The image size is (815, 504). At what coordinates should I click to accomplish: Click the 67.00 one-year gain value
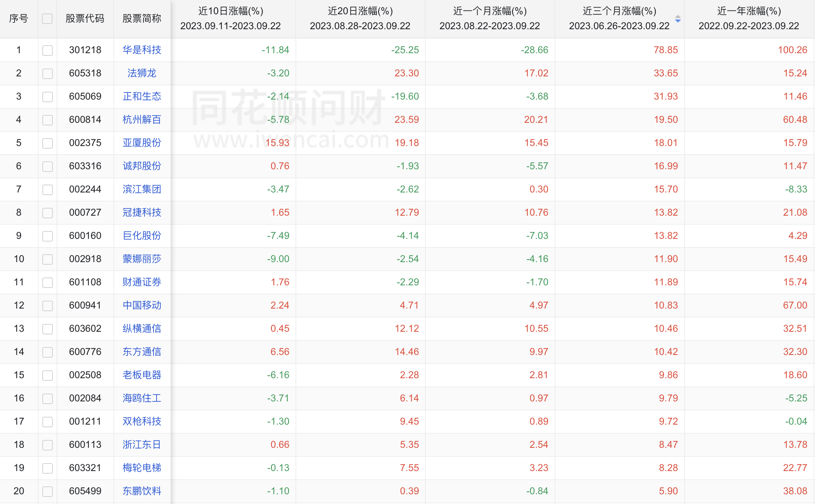coord(795,305)
